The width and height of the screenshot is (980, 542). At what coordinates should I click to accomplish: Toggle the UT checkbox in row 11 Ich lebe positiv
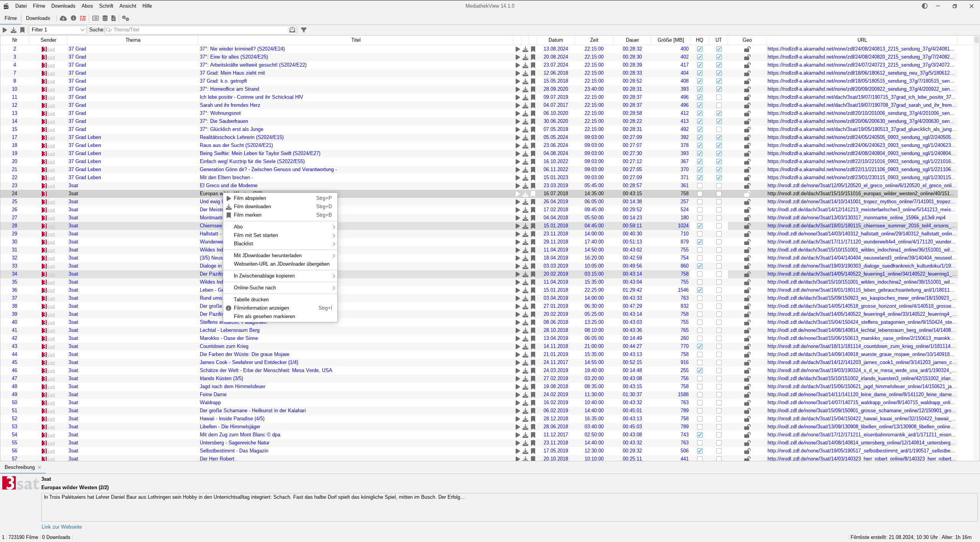[x=719, y=97]
